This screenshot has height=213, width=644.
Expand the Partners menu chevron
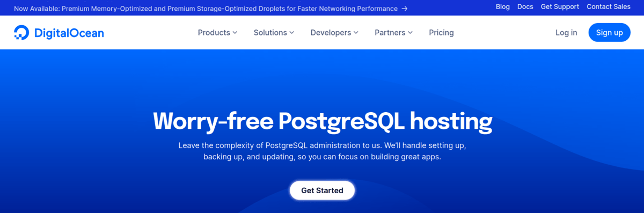tap(410, 33)
